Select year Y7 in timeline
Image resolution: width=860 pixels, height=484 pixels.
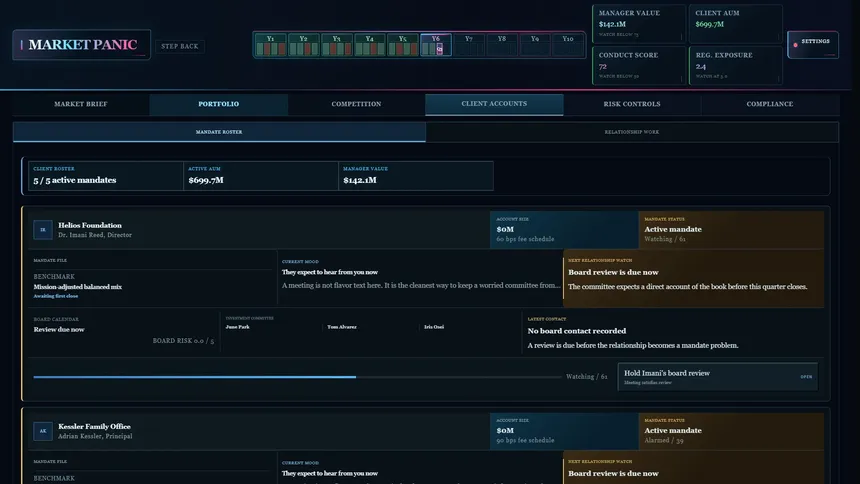tap(469, 44)
